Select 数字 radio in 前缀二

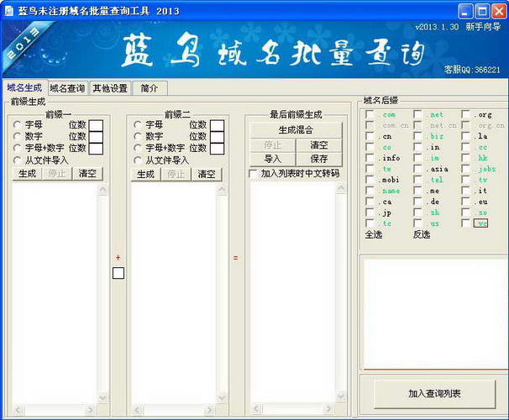(137, 136)
